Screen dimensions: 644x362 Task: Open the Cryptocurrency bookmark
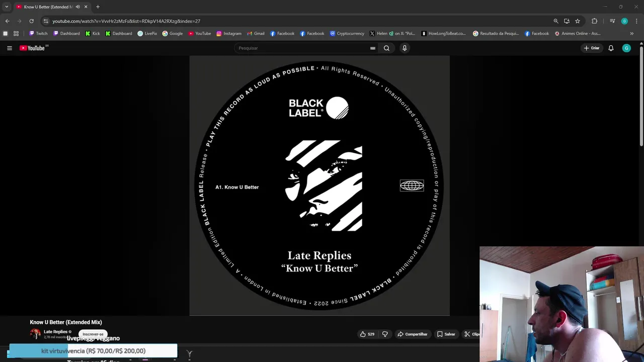pyautogui.click(x=347, y=34)
